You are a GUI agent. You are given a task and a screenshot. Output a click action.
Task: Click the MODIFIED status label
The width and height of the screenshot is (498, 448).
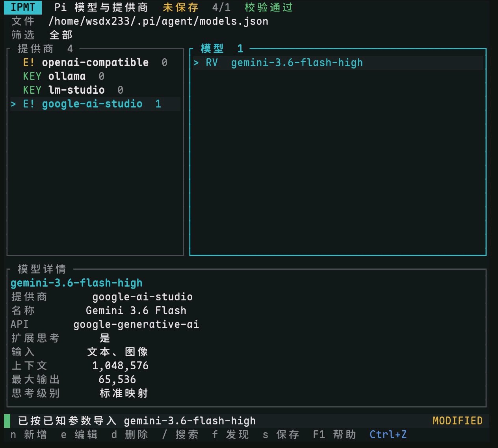coord(457,421)
